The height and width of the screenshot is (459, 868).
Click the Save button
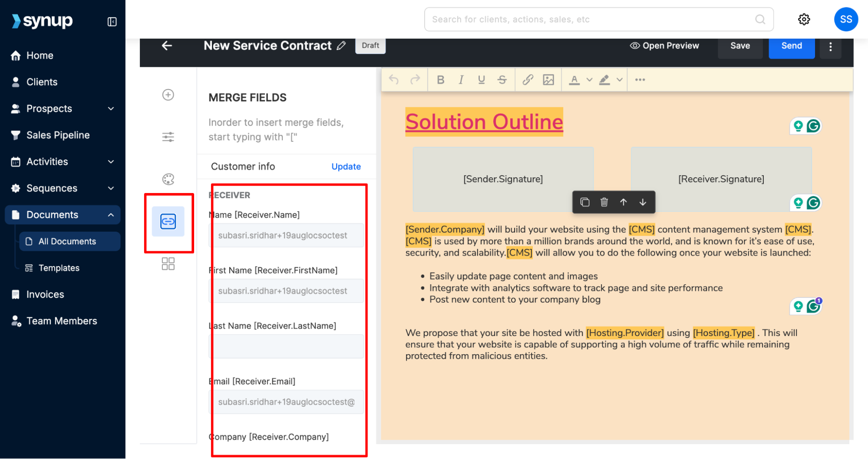click(740, 47)
